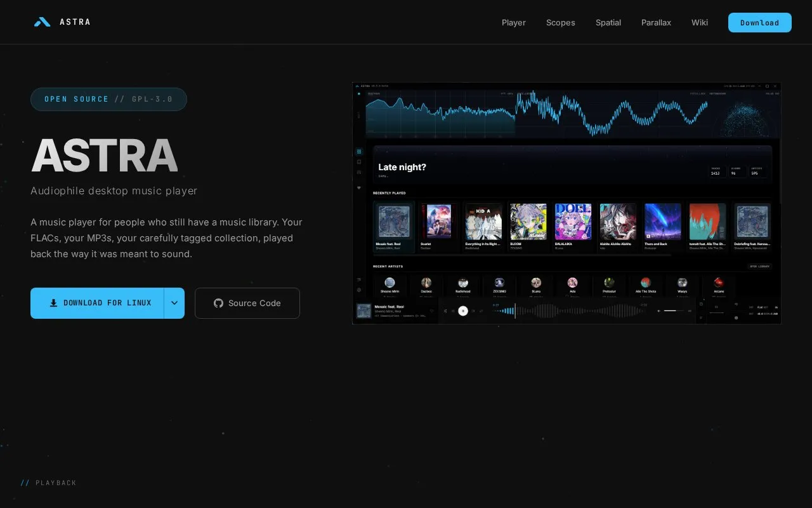Open the Spatial nav item

tap(608, 22)
